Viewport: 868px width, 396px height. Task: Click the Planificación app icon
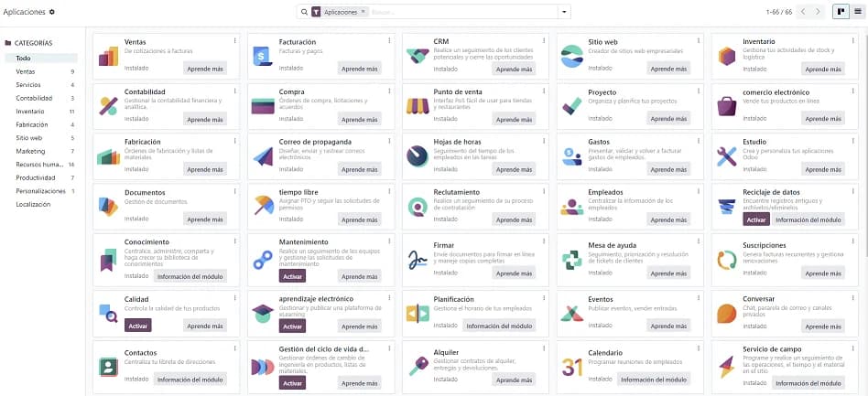point(418,314)
